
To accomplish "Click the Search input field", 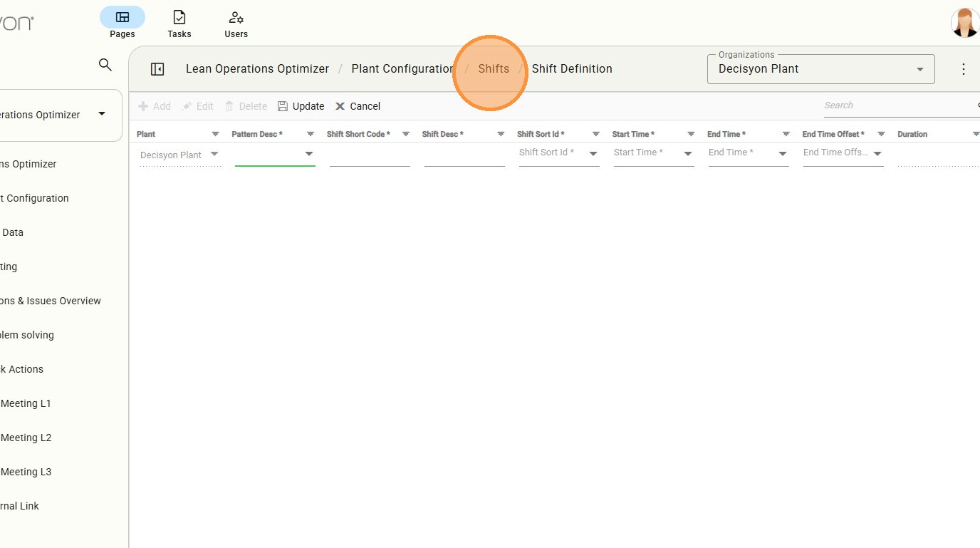I will pyautogui.click(x=899, y=105).
